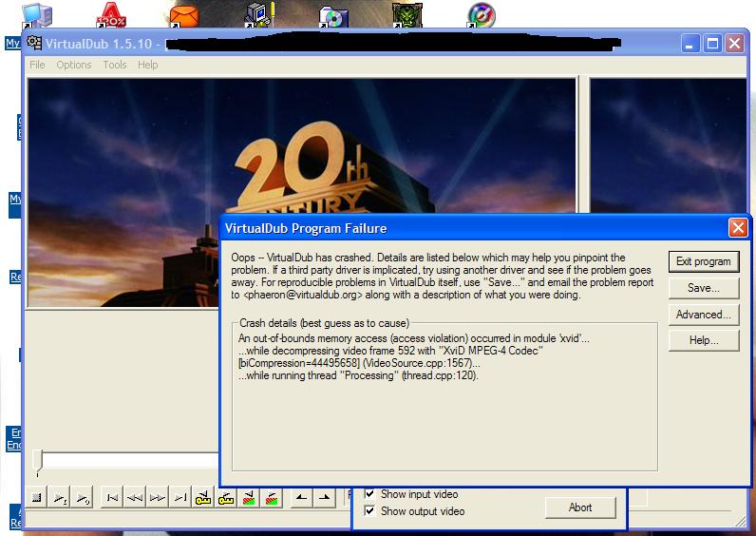Open the Help menu

click(147, 65)
